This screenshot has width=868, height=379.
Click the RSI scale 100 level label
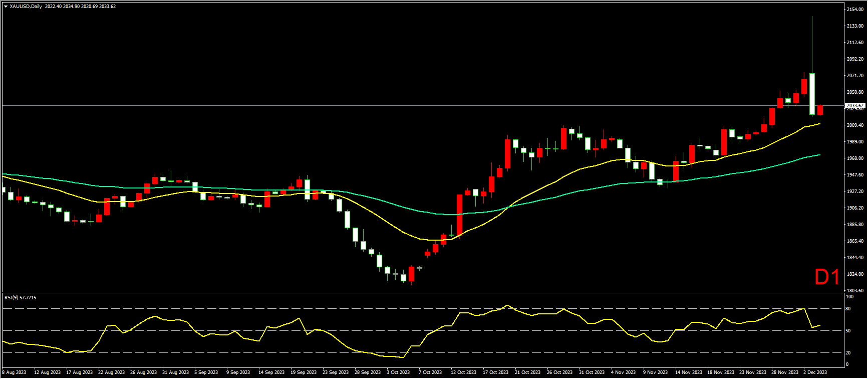[849, 297]
